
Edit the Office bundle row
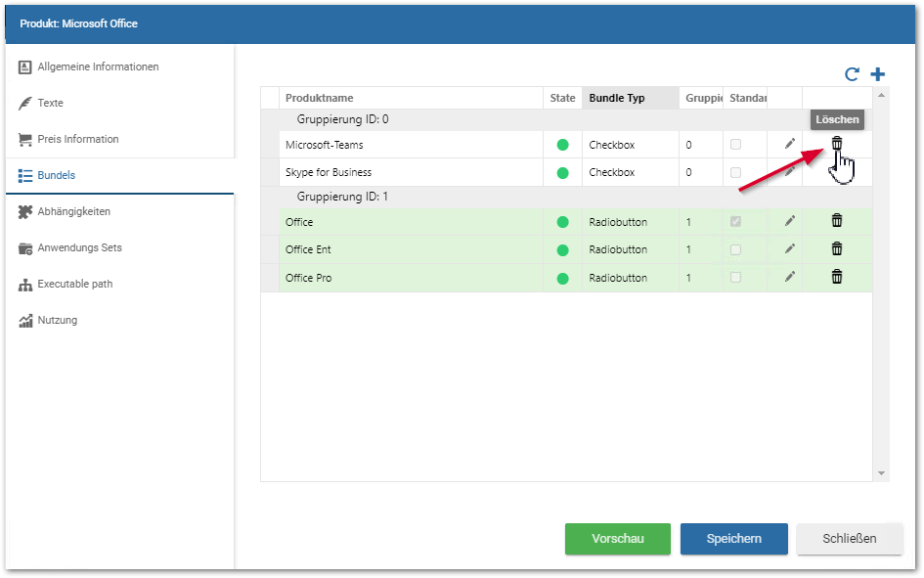click(x=790, y=221)
